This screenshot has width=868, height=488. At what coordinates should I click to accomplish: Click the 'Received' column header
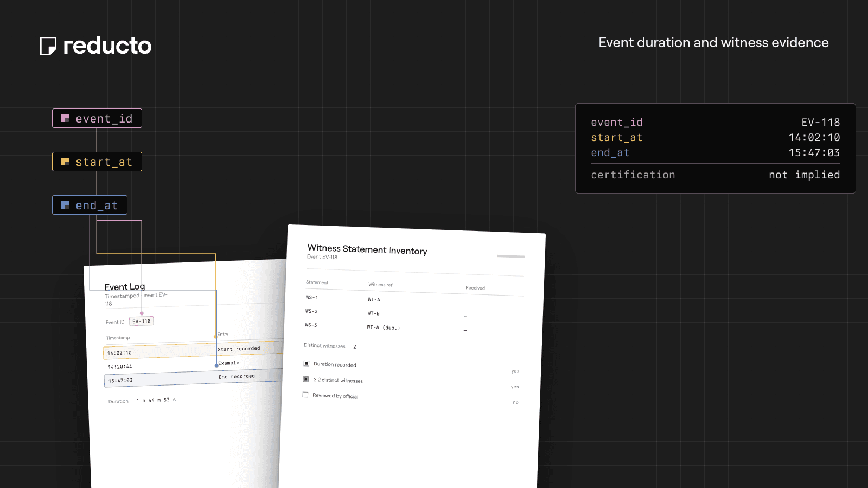475,288
